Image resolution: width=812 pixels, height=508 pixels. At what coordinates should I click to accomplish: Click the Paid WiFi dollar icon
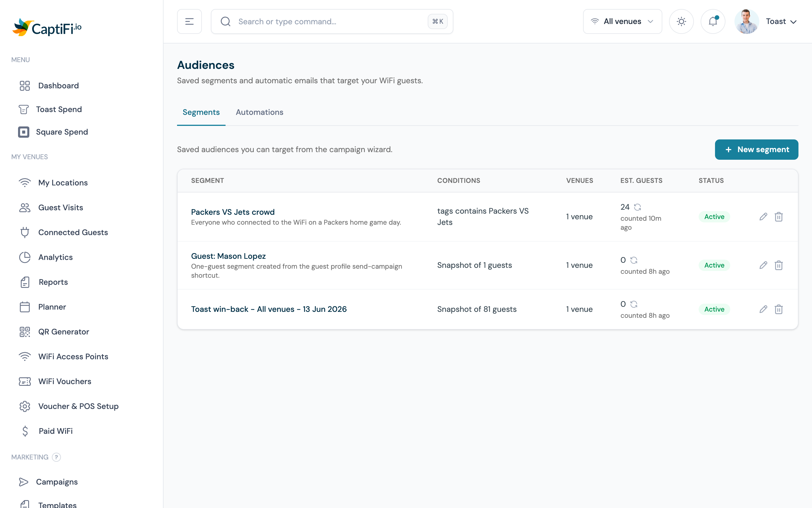tap(25, 431)
